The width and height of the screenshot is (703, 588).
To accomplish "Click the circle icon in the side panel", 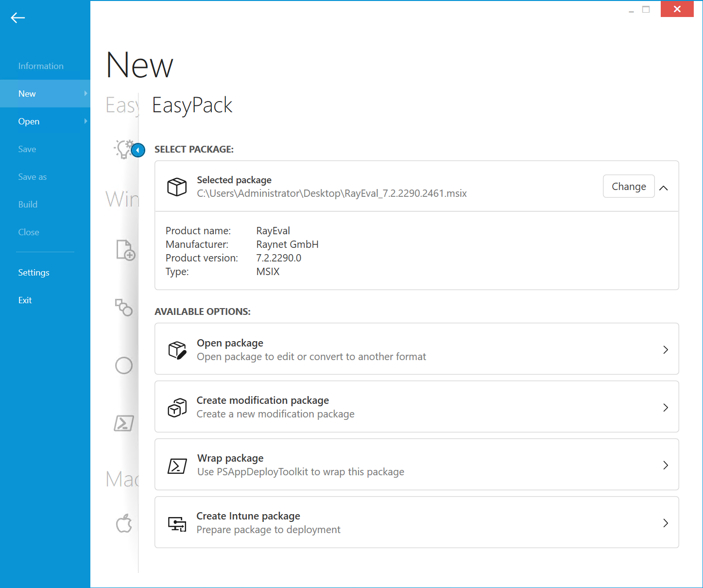I will coord(124,365).
